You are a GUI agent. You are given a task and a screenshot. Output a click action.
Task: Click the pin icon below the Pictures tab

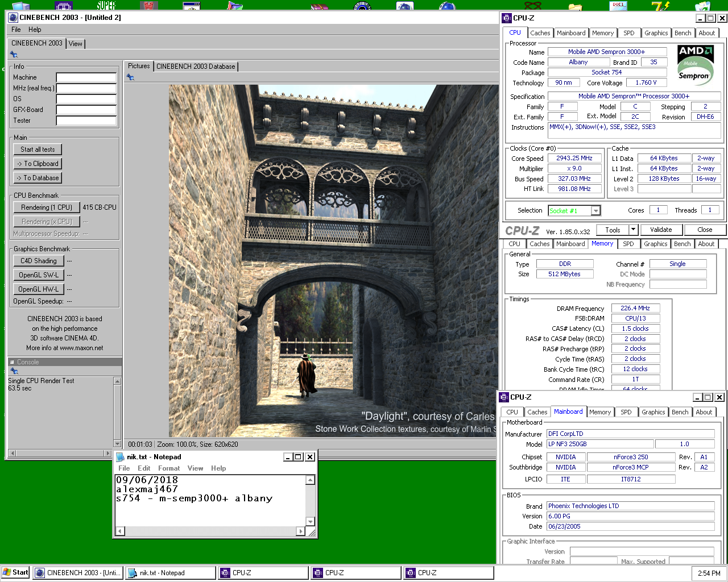tap(130, 77)
